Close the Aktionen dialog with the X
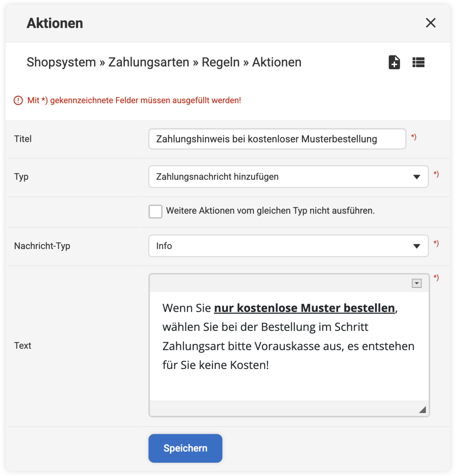The height and width of the screenshot is (476, 456). click(x=431, y=23)
